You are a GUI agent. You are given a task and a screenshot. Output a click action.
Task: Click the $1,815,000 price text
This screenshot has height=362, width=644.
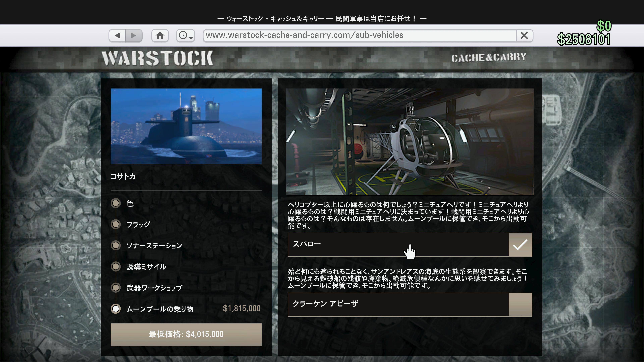tap(241, 309)
